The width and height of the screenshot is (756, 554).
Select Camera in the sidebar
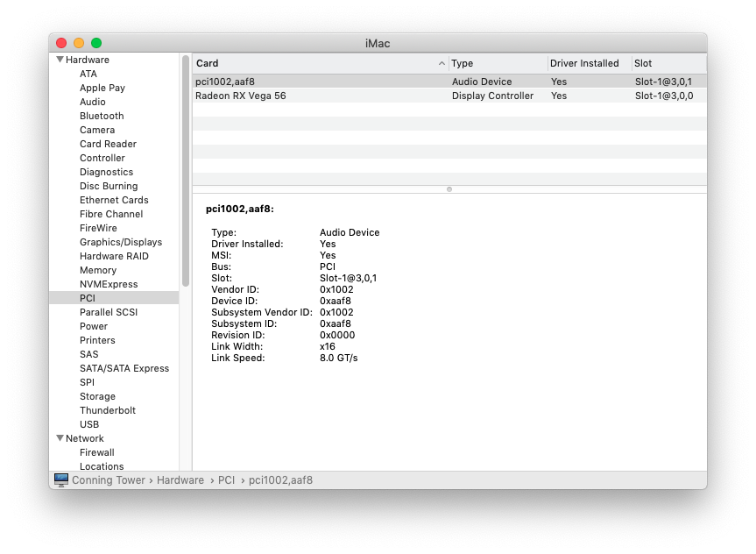pyautogui.click(x=97, y=130)
